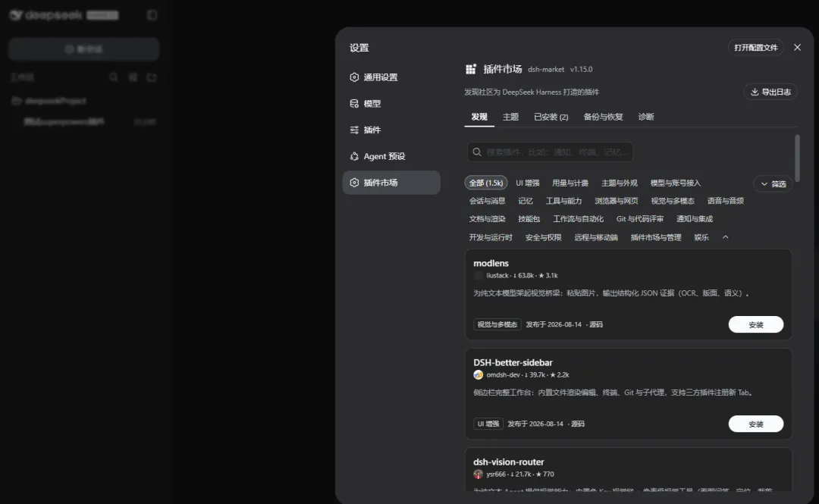Click ysr666 author avatar
Viewport: 819px width, 504px height.
[478, 474]
